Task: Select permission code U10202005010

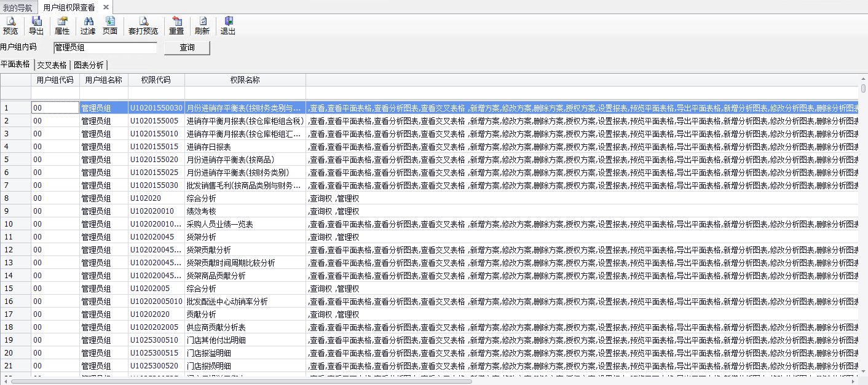Action: click(x=156, y=301)
